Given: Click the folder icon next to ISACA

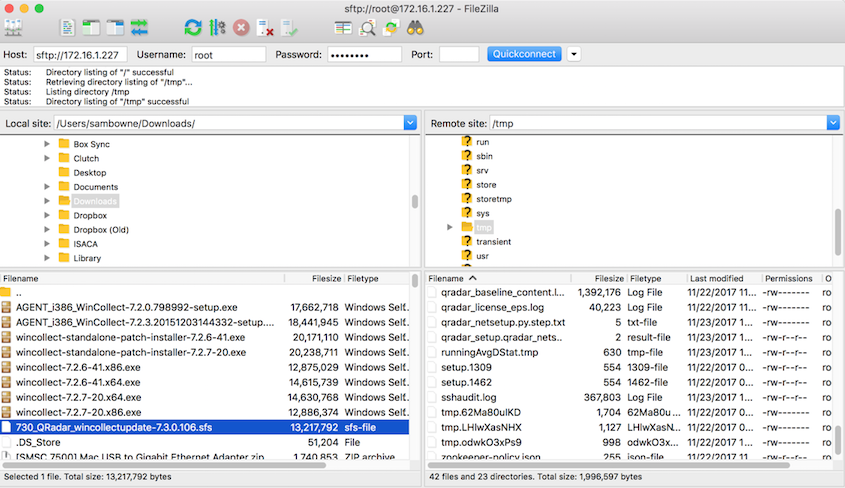Looking at the screenshot, I should pyautogui.click(x=64, y=243).
